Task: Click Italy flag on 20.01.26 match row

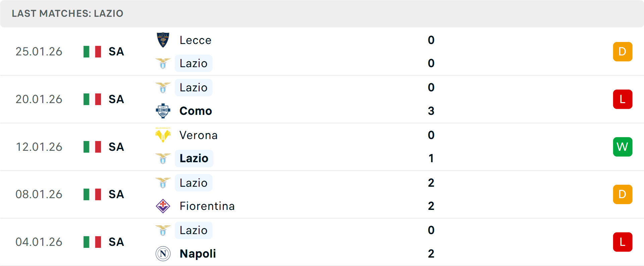Action: [x=92, y=99]
